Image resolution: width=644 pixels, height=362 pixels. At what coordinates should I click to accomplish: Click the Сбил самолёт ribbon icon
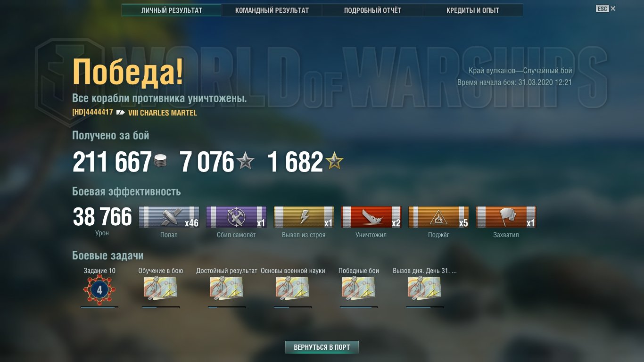pos(236,217)
